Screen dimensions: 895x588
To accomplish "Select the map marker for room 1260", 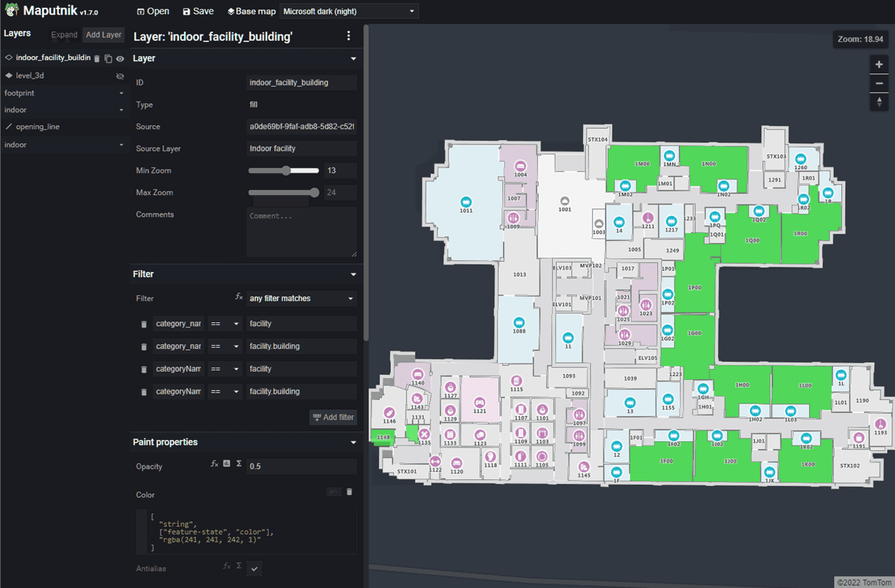I will coord(801,159).
